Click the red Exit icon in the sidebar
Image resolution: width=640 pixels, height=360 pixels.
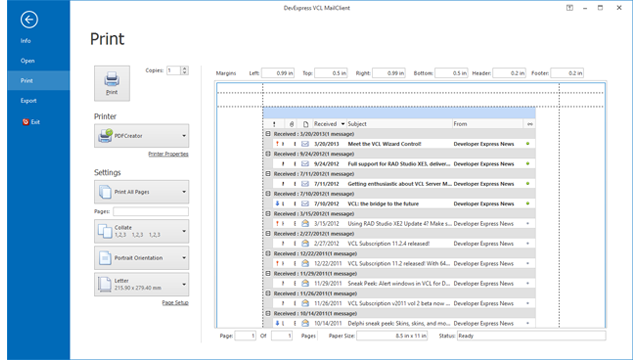pos(25,122)
